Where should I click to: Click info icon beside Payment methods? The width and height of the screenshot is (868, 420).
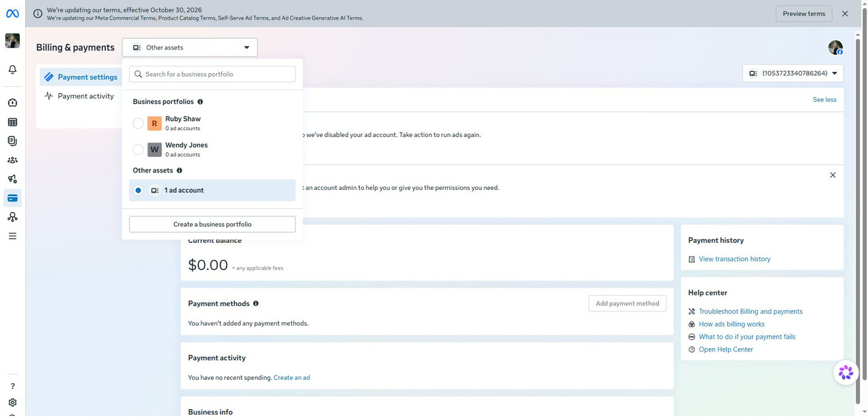pyautogui.click(x=256, y=304)
